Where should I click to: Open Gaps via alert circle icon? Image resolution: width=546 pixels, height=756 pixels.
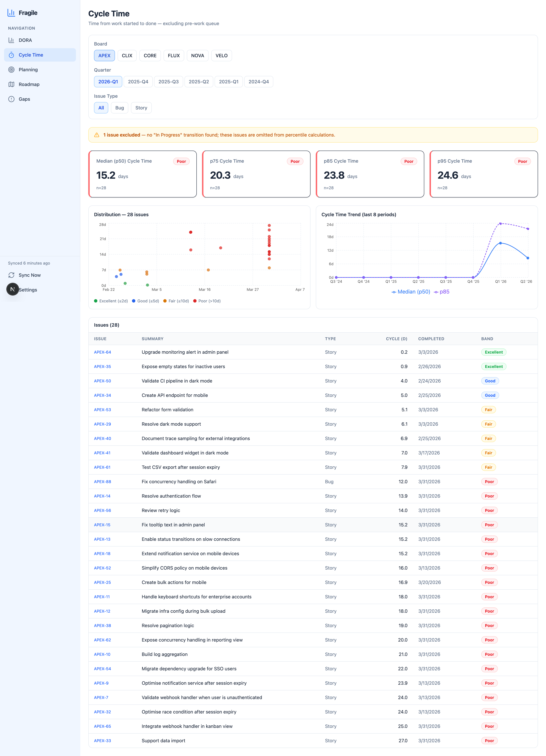[x=11, y=99]
